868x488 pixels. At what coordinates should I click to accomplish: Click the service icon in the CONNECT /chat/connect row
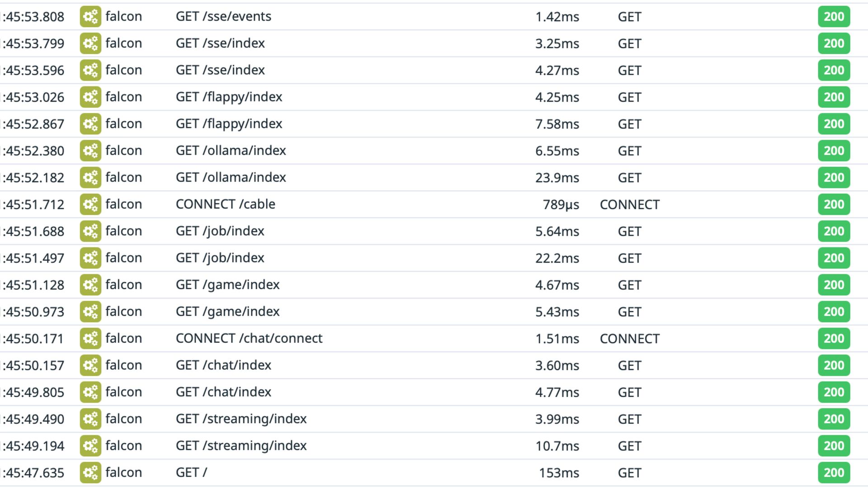coord(90,339)
